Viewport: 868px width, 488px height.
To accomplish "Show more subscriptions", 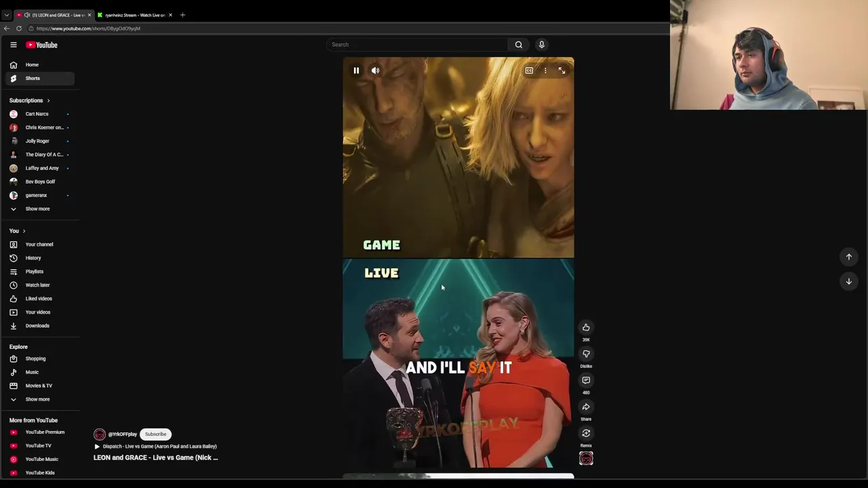I will [x=40, y=209].
